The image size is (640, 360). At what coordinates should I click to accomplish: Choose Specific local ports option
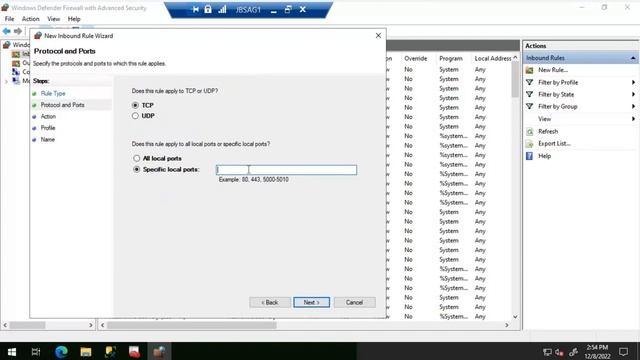tap(136, 169)
